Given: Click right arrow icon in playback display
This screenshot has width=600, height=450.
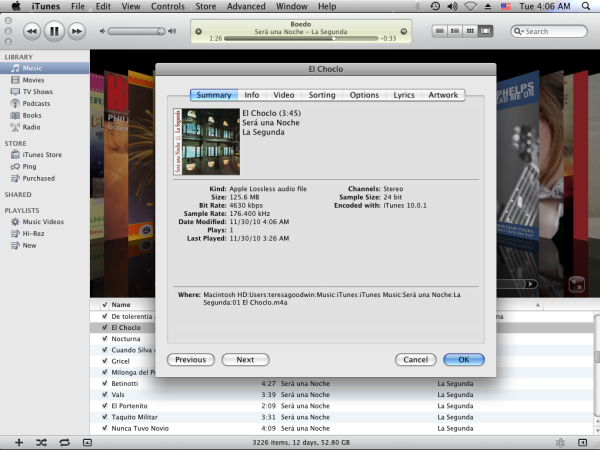Looking at the screenshot, I should 403,31.
